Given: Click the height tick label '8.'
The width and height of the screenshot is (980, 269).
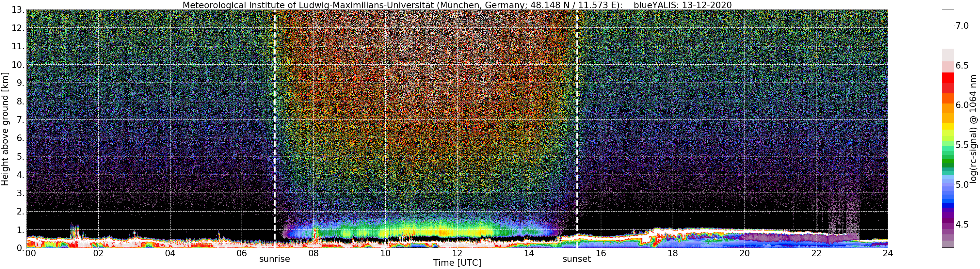Looking at the screenshot, I should pyautogui.click(x=21, y=101).
